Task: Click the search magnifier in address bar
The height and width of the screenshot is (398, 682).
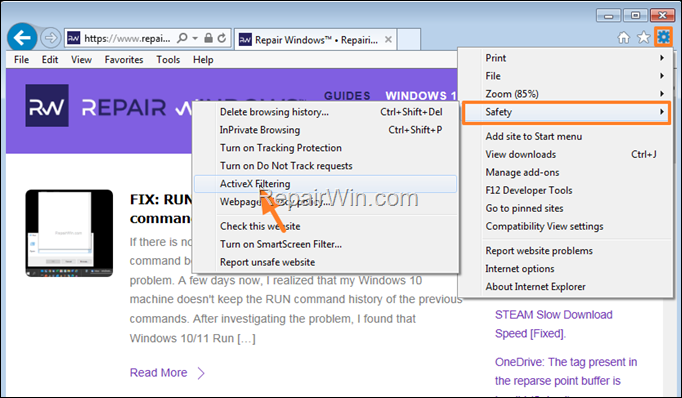Action: point(183,38)
